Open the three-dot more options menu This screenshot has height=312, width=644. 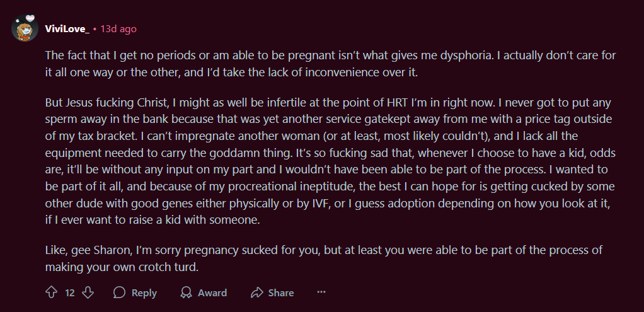pos(321,292)
